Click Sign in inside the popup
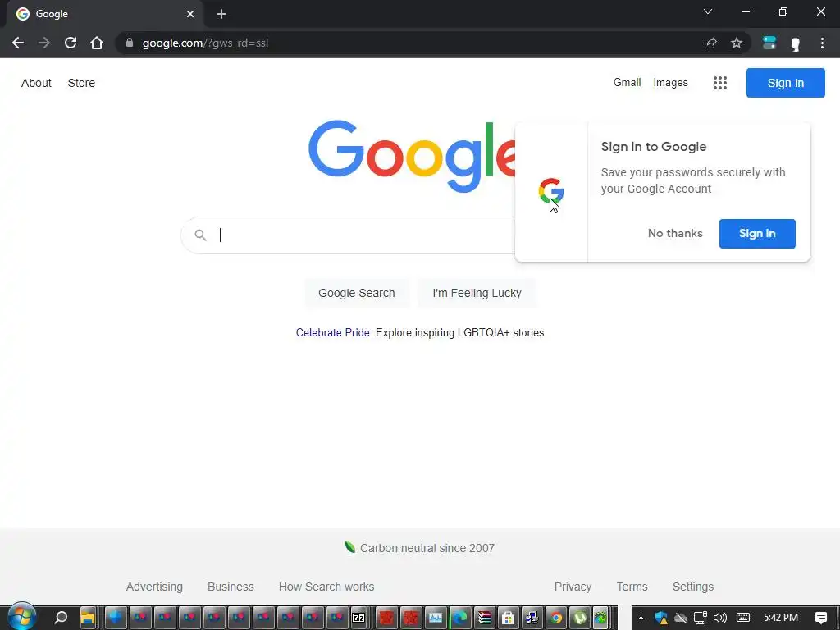This screenshot has height=630, width=840. [x=757, y=234]
